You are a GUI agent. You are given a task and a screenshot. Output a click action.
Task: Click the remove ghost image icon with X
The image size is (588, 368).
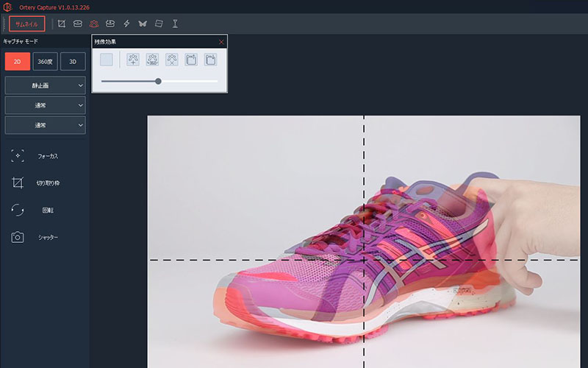click(x=172, y=60)
